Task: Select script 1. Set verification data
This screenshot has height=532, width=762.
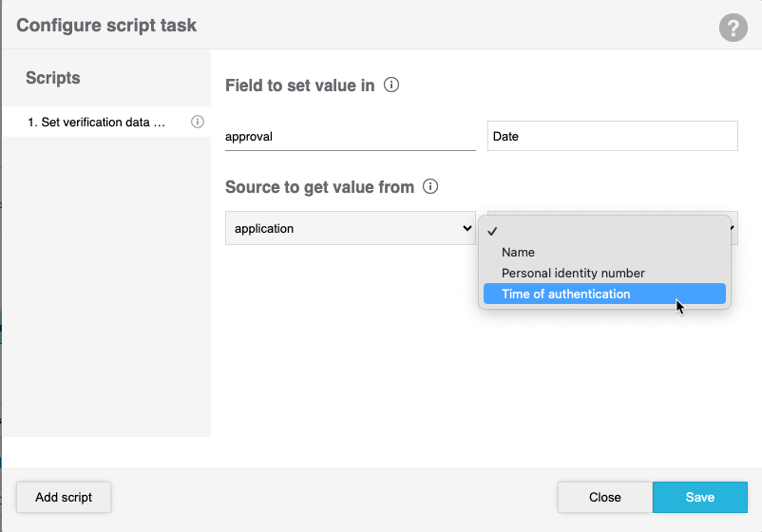Action: point(97,123)
